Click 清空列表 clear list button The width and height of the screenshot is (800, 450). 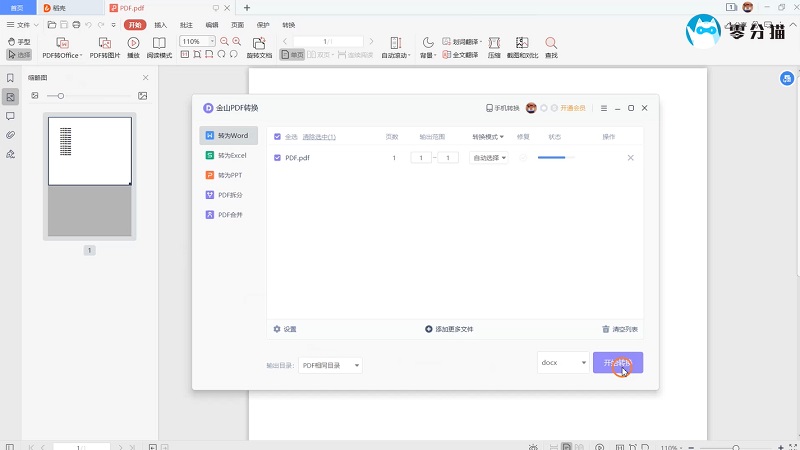620,329
